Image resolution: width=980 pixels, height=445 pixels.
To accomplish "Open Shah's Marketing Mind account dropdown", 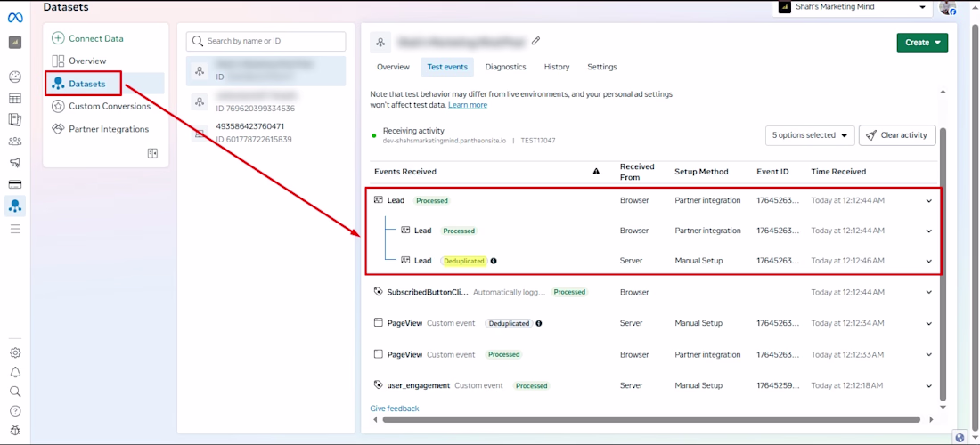I will click(852, 7).
